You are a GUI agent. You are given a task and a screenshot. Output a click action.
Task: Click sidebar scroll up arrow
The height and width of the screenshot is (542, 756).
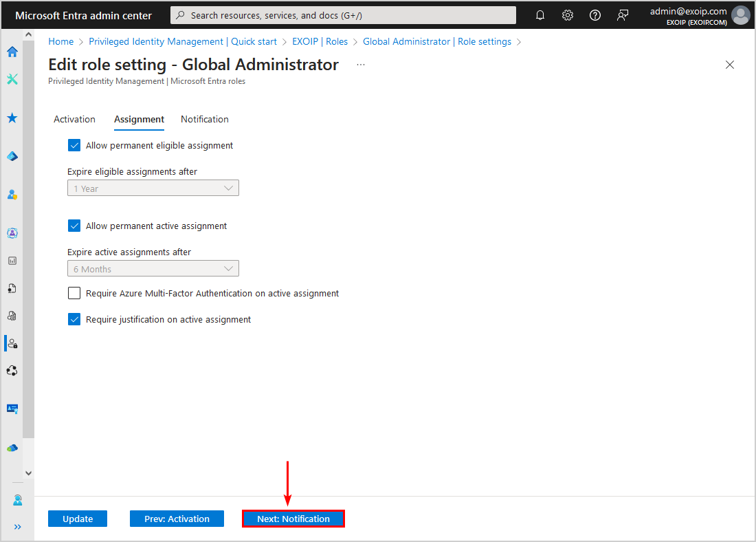28,35
